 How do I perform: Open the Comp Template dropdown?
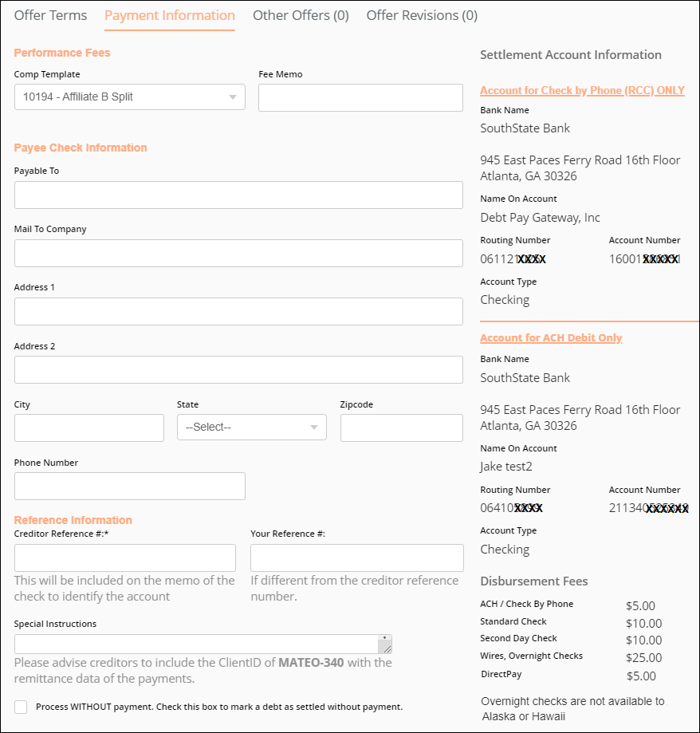(x=130, y=97)
